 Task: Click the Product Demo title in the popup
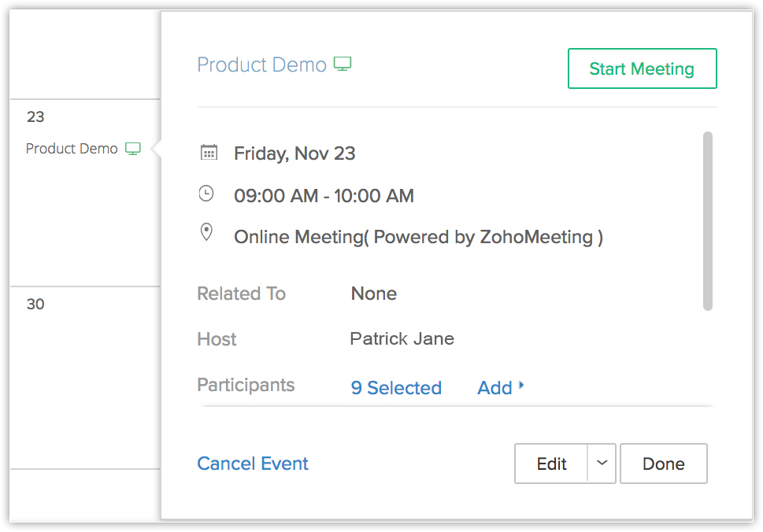click(x=261, y=65)
